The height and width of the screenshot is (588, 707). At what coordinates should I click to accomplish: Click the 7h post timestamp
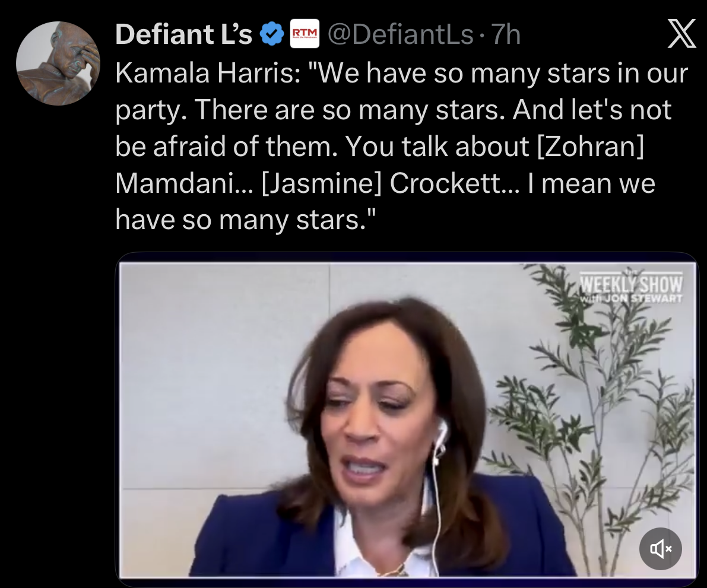click(x=506, y=36)
